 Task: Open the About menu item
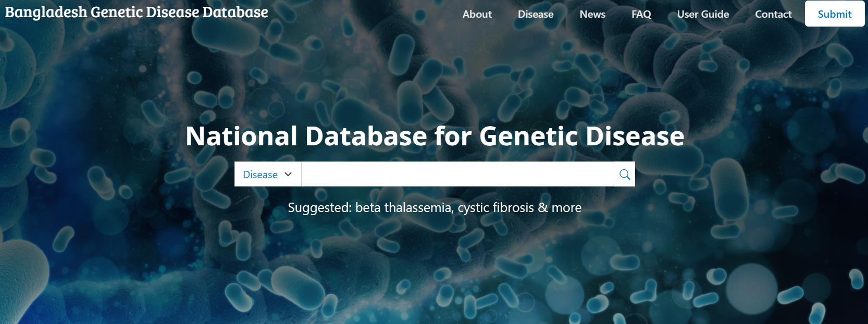477,15
